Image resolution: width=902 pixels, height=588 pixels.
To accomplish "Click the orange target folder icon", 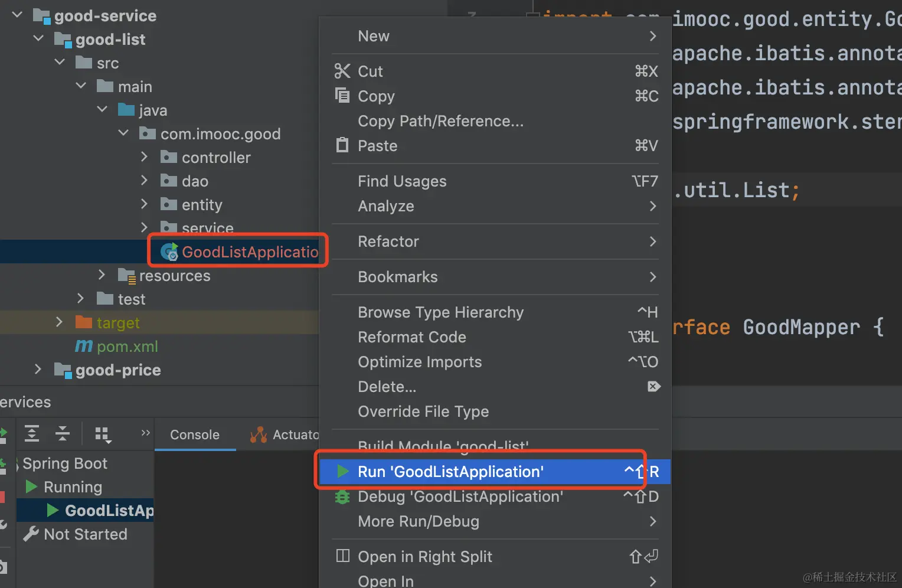I will click(84, 322).
